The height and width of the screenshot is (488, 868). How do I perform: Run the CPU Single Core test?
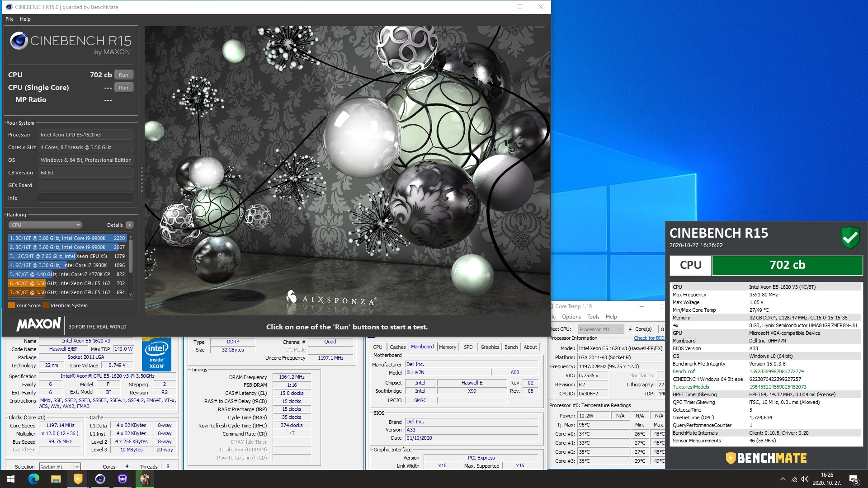[x=123, y=88]
